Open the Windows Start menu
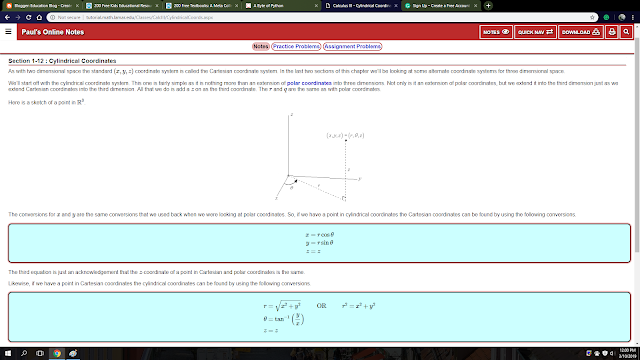Viewport: 640px width, 360px height. click(x=8, y=353)
